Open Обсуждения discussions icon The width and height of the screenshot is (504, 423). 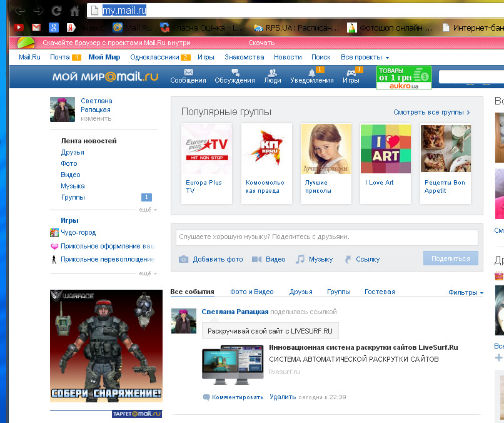pos(235,73)
